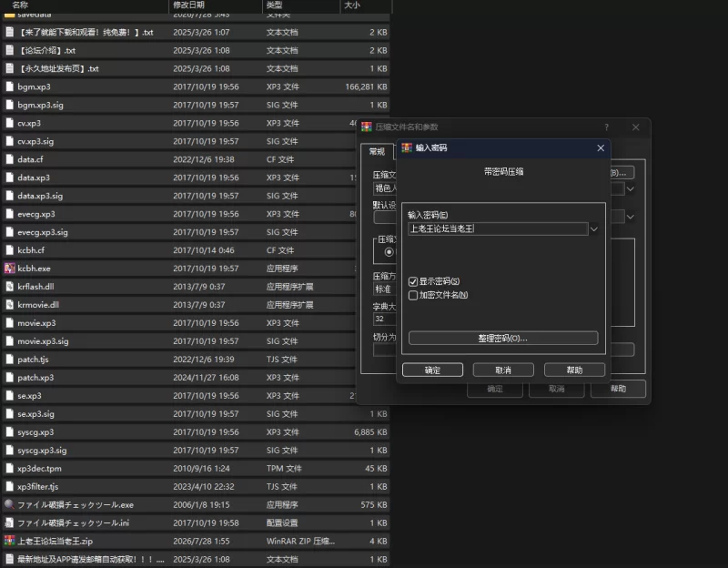Select the file name data.xp3

tap(34, 177)
